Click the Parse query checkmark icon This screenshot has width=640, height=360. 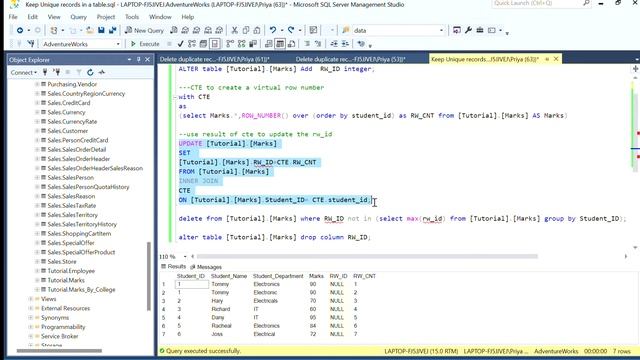click(180, 44)
